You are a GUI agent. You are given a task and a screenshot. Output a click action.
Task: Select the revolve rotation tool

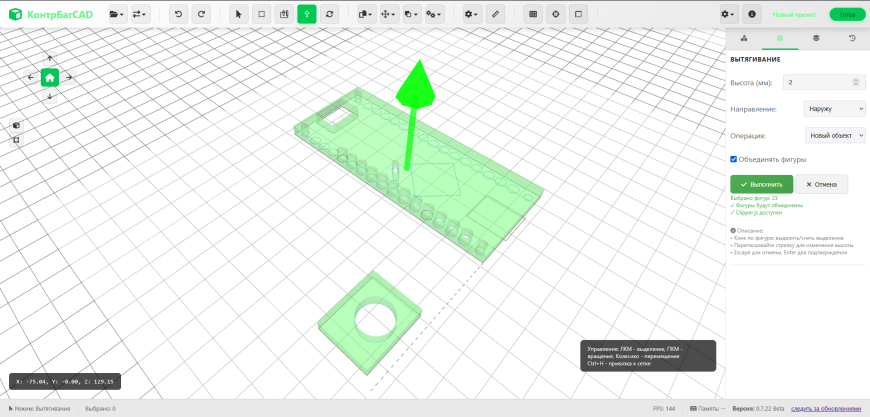(330, 14)
